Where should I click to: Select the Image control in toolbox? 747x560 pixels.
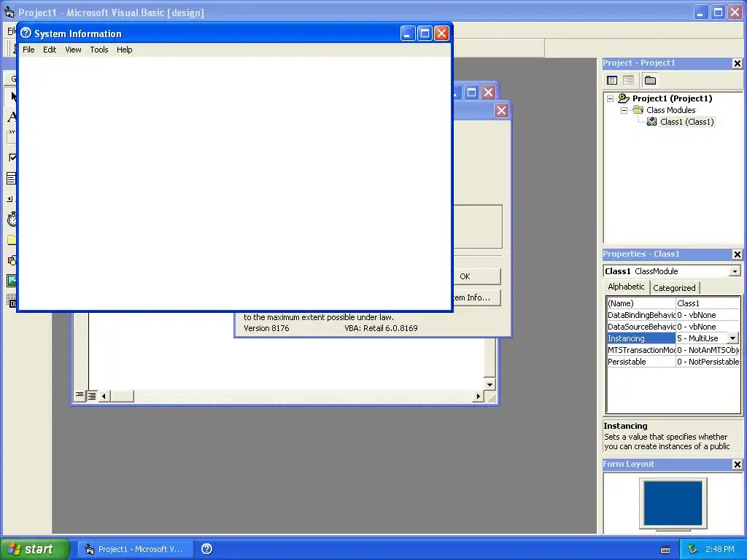(x=12, y=281)
